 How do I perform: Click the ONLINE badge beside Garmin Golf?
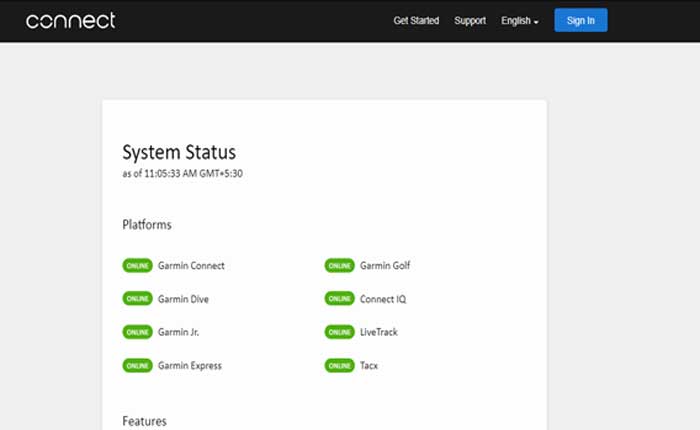coord(339,266)
